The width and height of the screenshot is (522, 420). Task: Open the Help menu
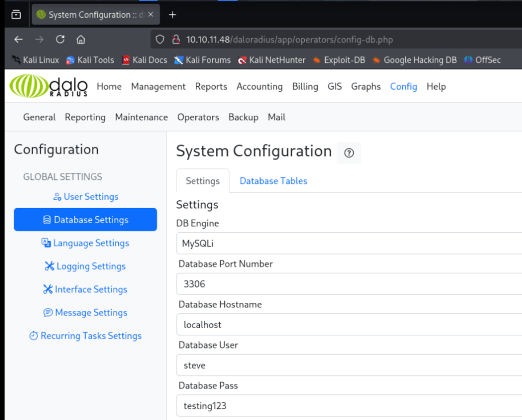click(436, 87)
